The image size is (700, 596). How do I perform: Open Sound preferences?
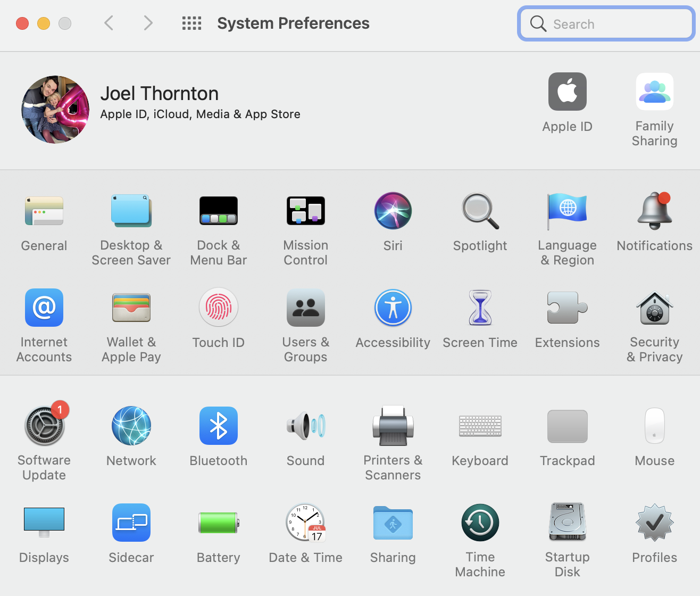306,426
